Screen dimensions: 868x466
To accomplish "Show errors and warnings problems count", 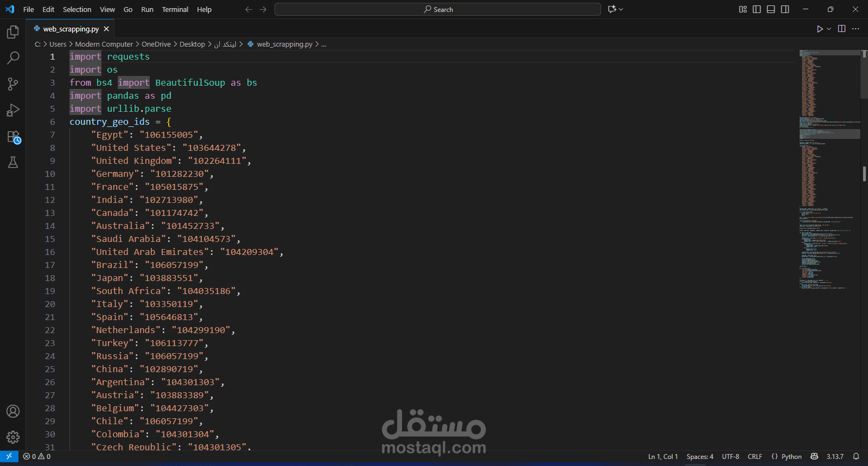I will click(37, 456).
